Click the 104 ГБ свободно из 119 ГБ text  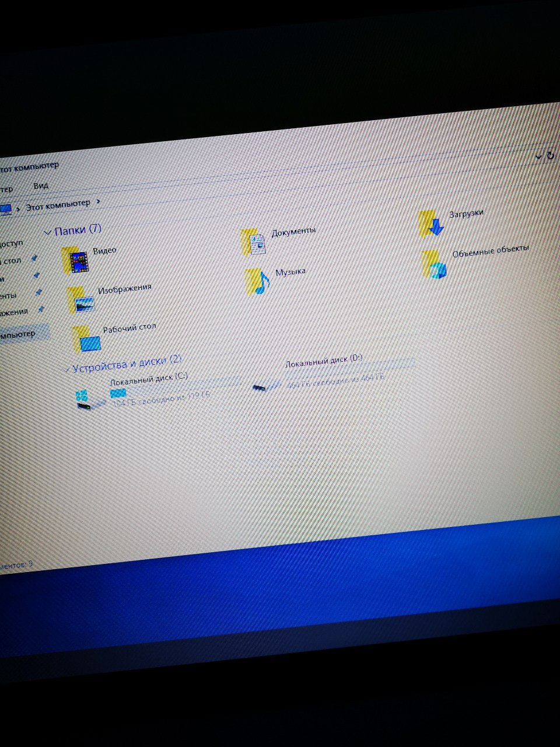[x=160, y=399]
